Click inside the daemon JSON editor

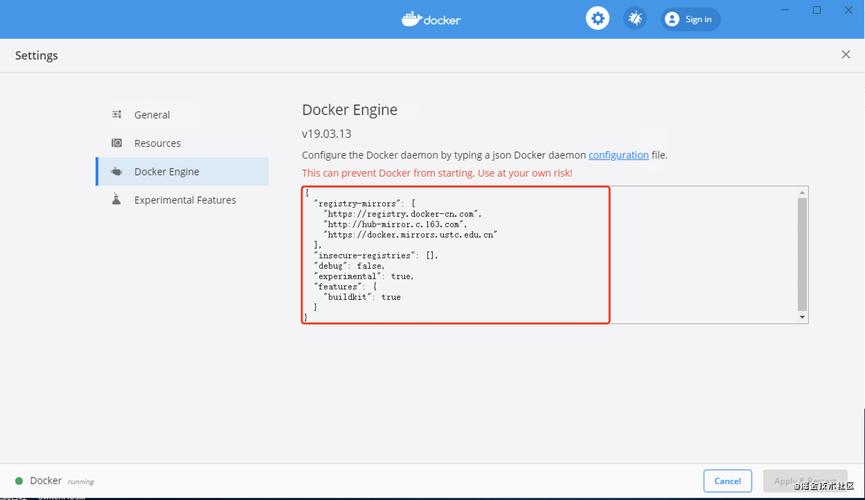(554, 254)
